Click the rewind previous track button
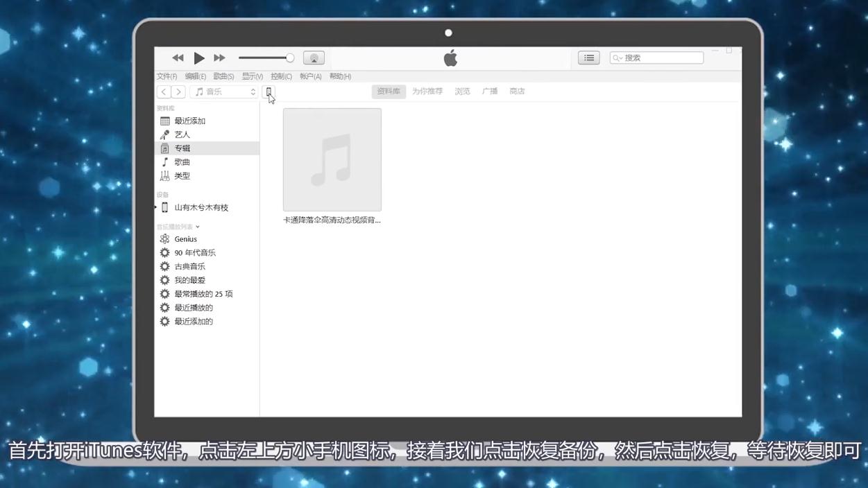Viewport: 868px width, 488px height. pos(178,58)
